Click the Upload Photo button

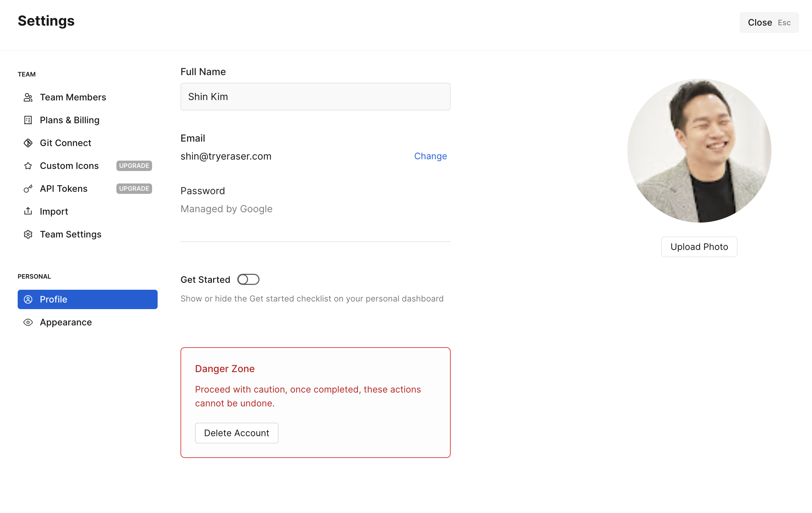click(x=699, y=247)
